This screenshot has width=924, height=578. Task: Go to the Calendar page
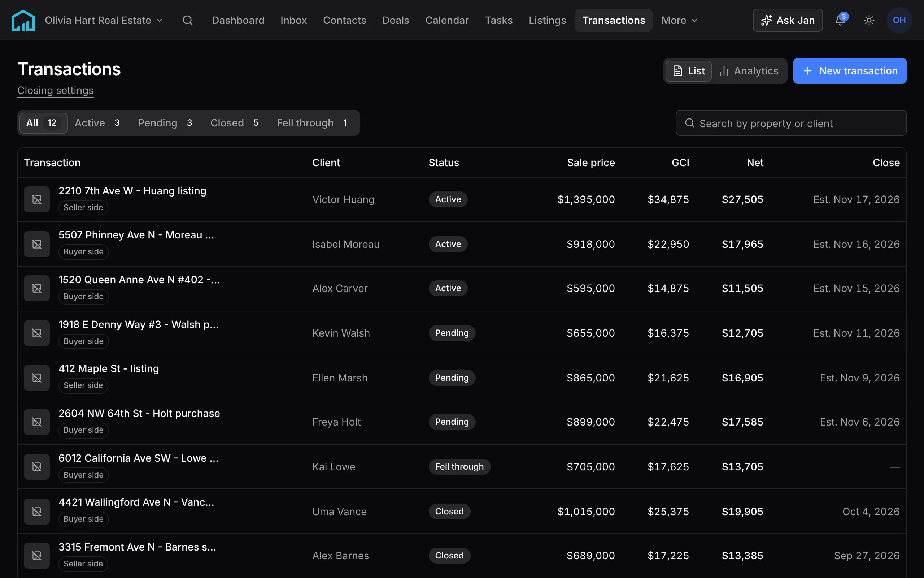click(447, 20)
